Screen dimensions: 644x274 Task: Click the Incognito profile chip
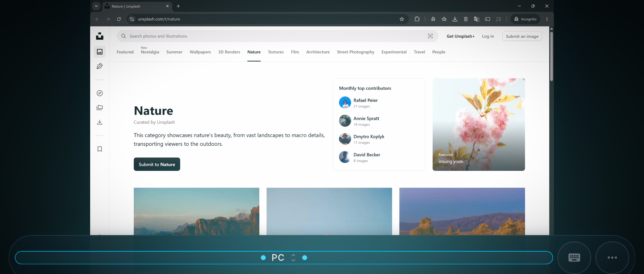[x=525, y=19]
